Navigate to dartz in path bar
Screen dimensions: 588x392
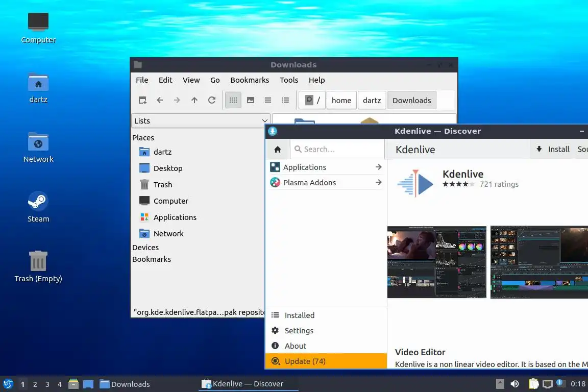point(372,100)
